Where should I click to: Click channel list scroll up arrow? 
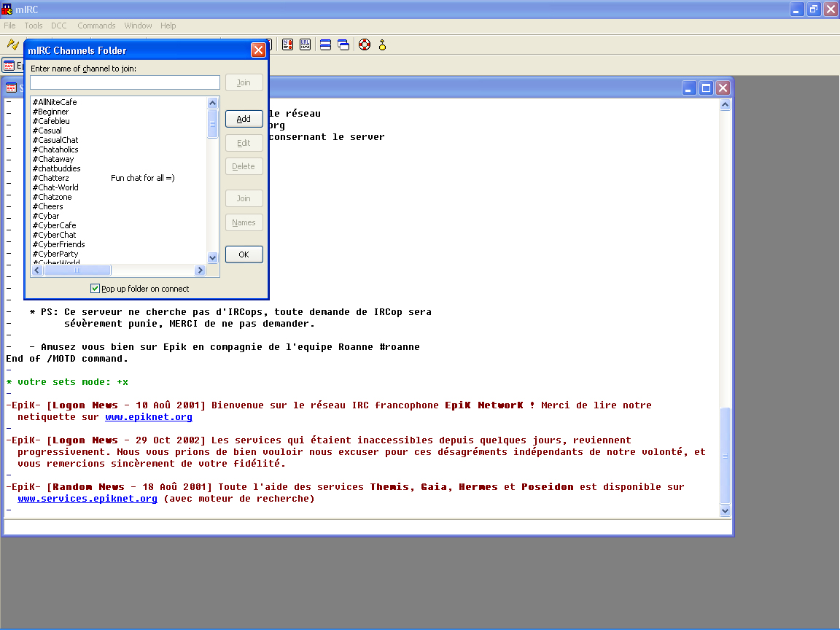click(213, 103)
